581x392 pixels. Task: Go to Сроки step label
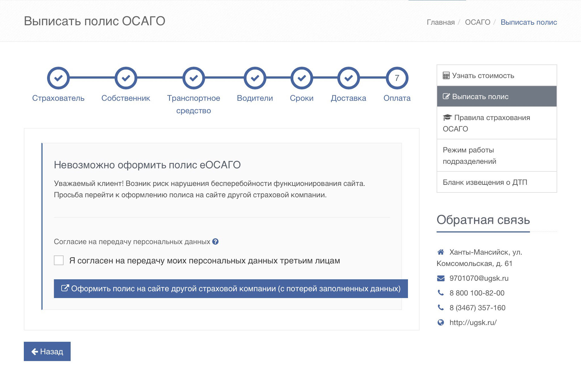pyautogui.click(x=302, y=98)
